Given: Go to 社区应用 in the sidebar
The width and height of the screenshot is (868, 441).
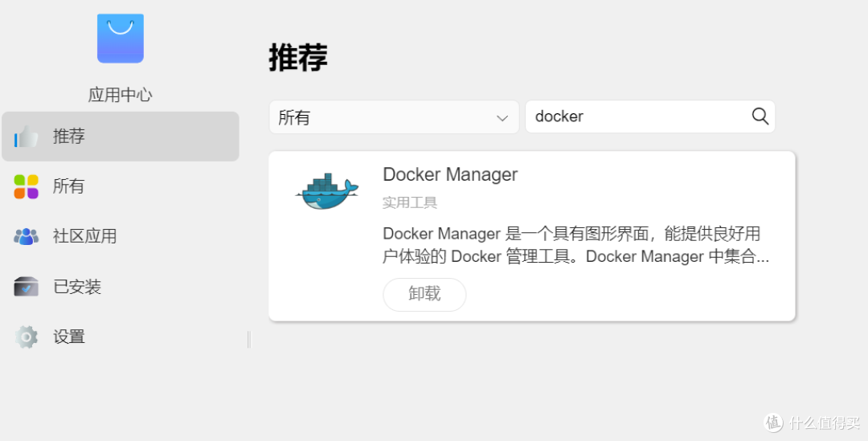Looking at the screenshot, I should (120, 236).
